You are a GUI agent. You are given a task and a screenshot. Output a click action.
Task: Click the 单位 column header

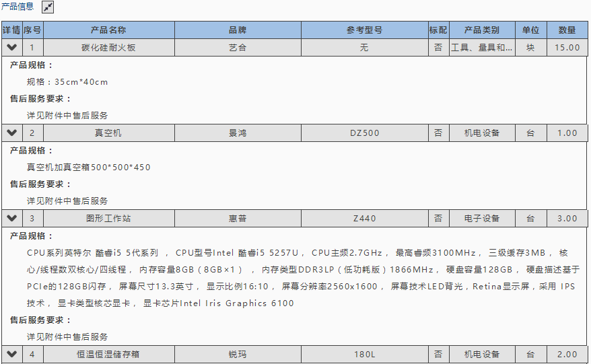tap(530, 30)
